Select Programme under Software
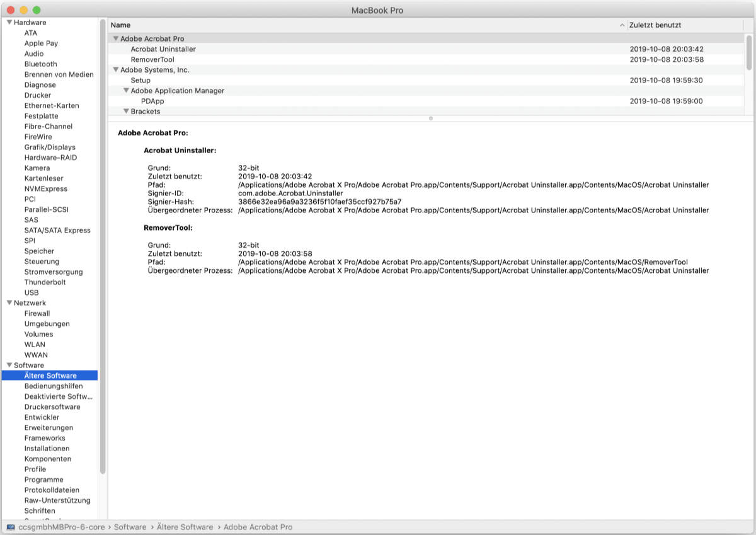 [x=43, y=480]
